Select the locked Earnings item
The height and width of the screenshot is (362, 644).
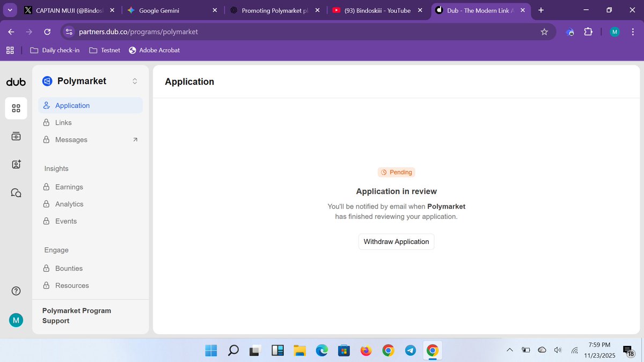[x=90, y=187]
